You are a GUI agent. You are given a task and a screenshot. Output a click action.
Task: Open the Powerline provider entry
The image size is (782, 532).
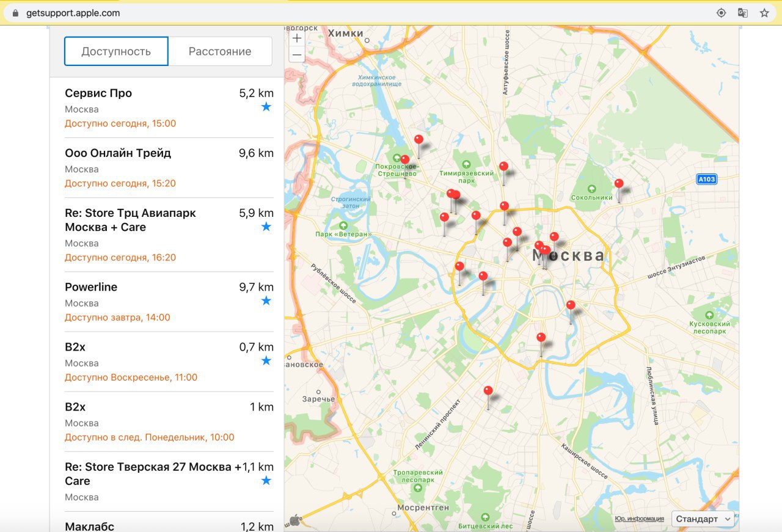tap(169, 302)
